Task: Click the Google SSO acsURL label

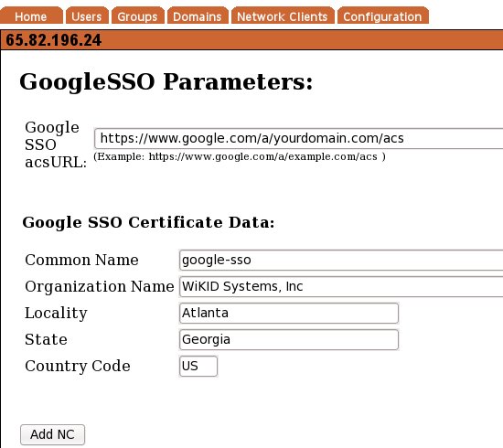Action: (x=56, y=144)
